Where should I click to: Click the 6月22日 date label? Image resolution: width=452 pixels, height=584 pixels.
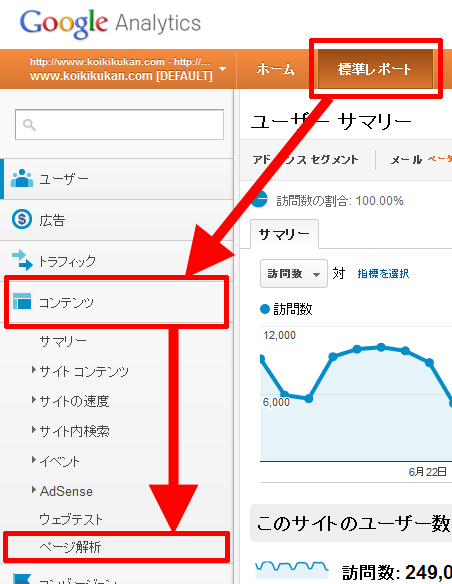click(x=427, y=472)
